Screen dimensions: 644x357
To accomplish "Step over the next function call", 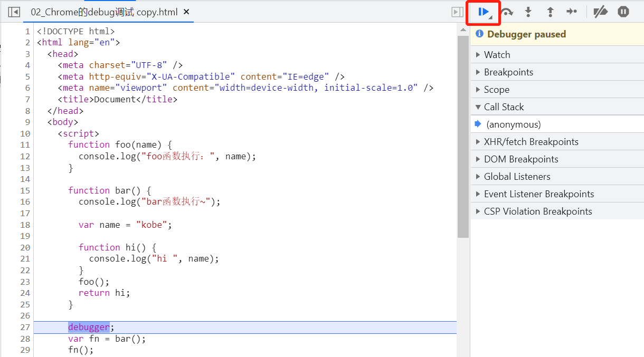I will pyautogui.click(x=507, y=12).
